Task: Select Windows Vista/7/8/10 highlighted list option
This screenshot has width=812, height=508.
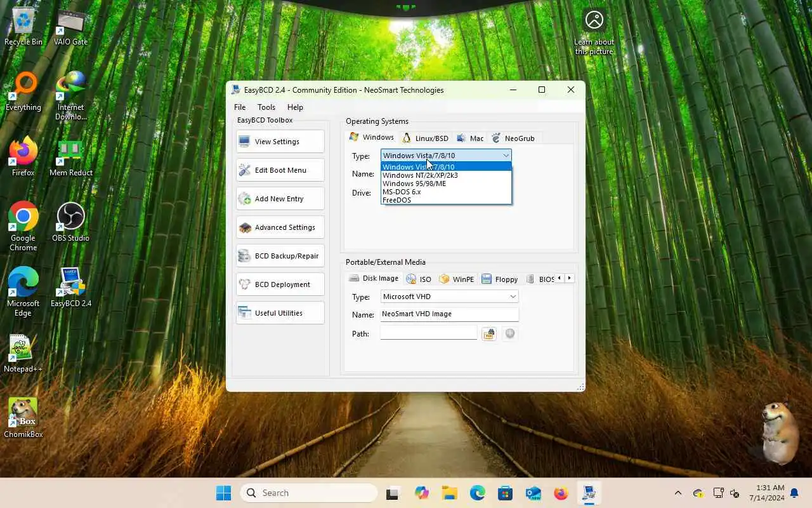Action: tap(446, 167)
